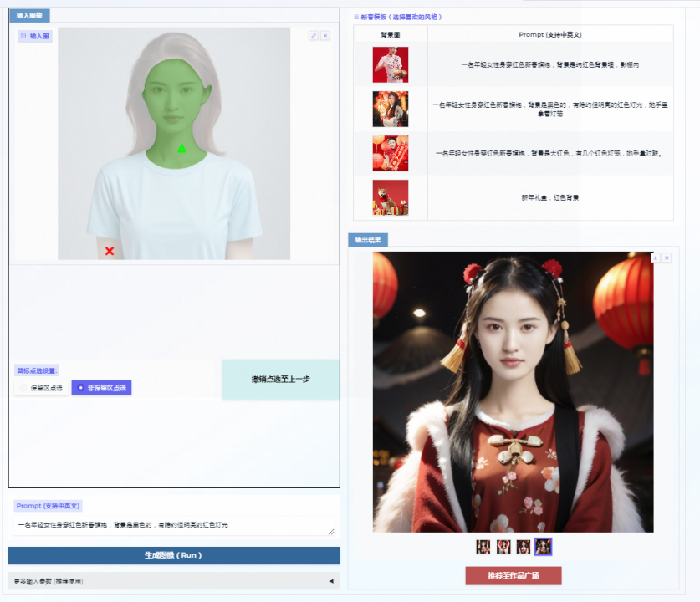Choose template image with black background and lights
The image size is (700, 602).
[391, 109]
